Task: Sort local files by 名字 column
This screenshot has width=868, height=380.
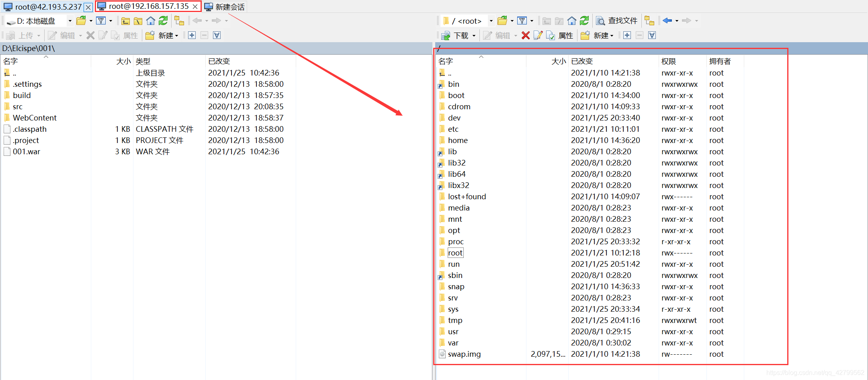Action: [x=10, y=61]
